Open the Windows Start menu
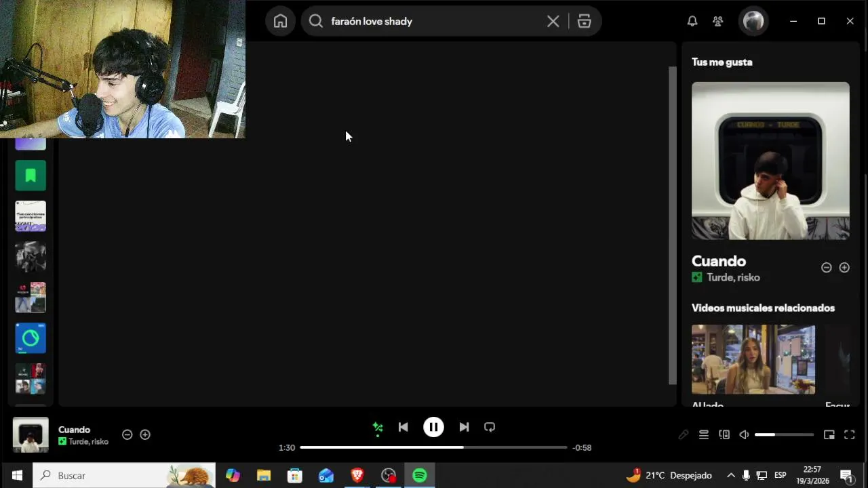Viewport: 868px width, 488px height. pos(16,475)
